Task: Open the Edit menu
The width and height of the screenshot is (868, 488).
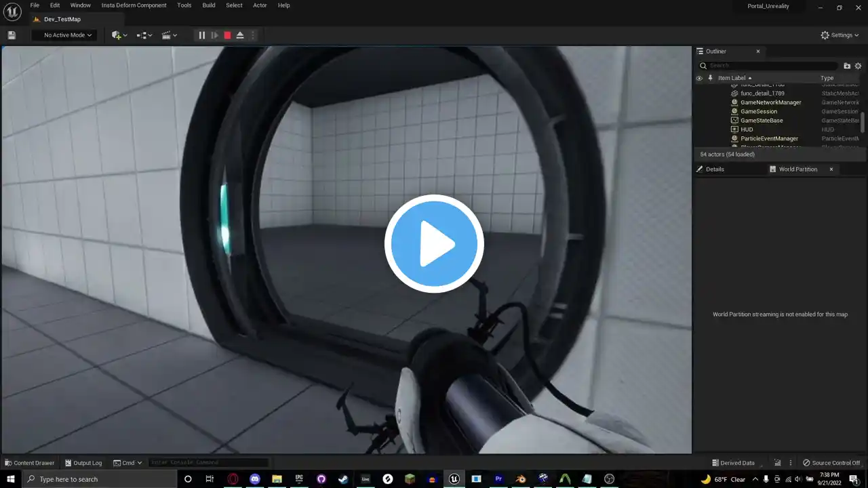Action: click(55, 5)
